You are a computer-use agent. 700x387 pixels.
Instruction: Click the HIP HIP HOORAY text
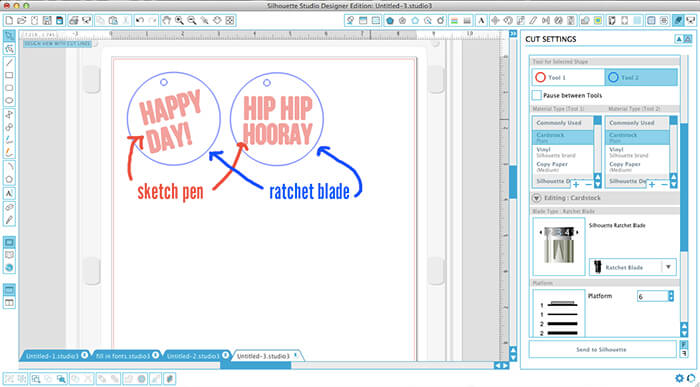(x=278, y=121)
